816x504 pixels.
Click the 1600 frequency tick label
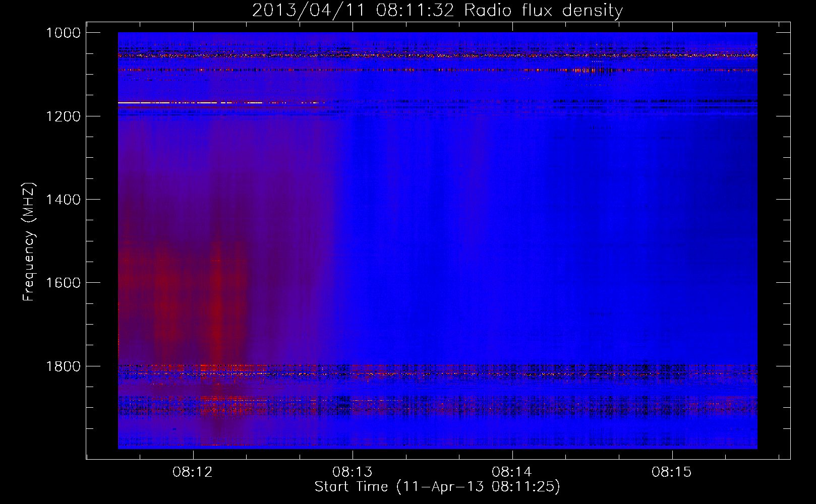click(x=63, y=283)
